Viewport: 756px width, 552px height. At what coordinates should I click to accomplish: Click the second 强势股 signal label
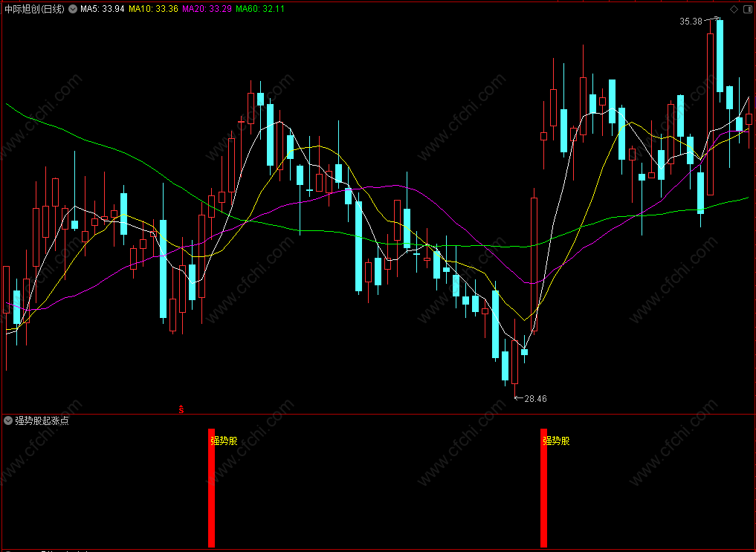click(x=556, y=441)
